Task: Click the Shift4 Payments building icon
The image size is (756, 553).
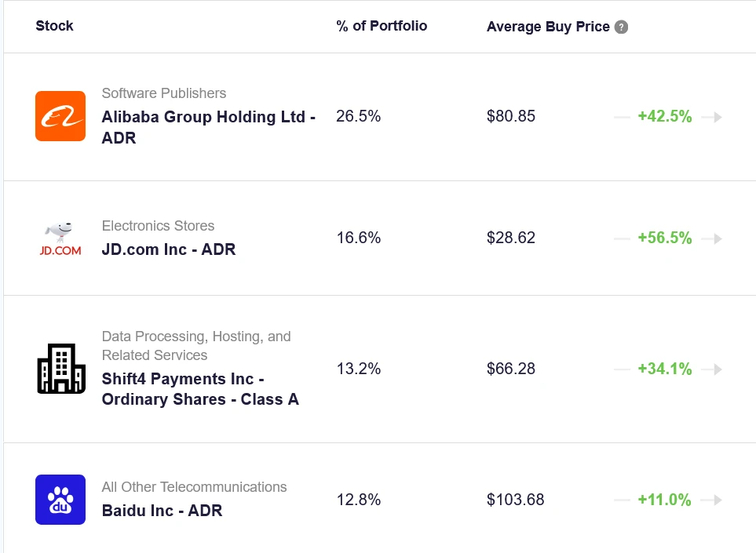Action: tap(60, 369)
